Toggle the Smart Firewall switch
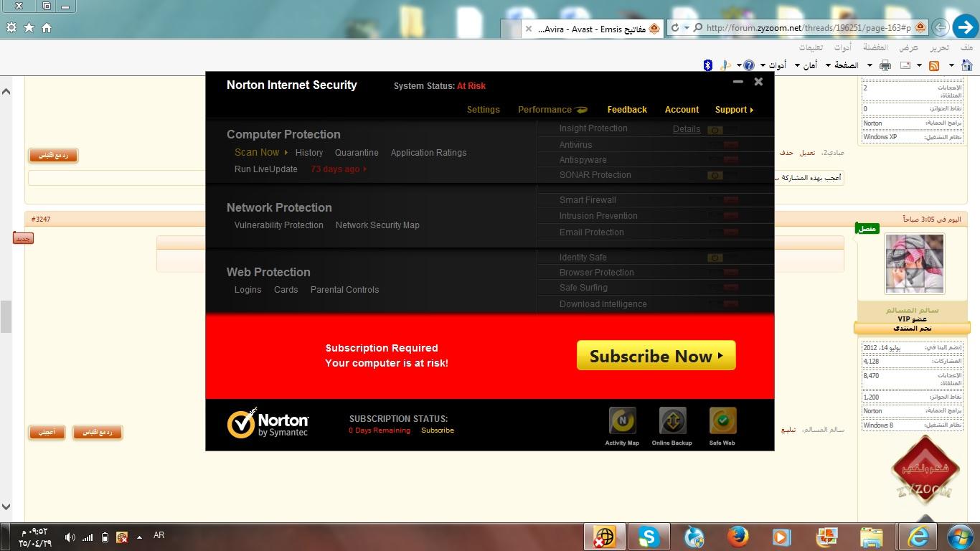This screenshot has height=551, width=980. click(722, 200)
